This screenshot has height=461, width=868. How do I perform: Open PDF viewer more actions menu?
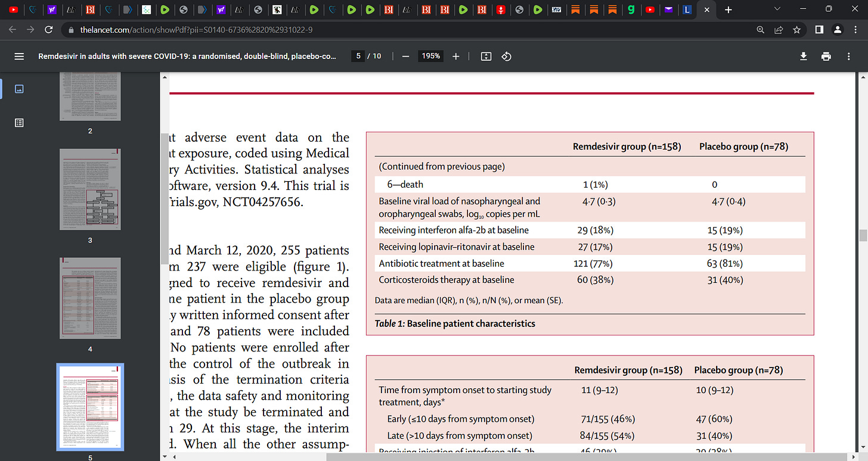pos(849,56)
